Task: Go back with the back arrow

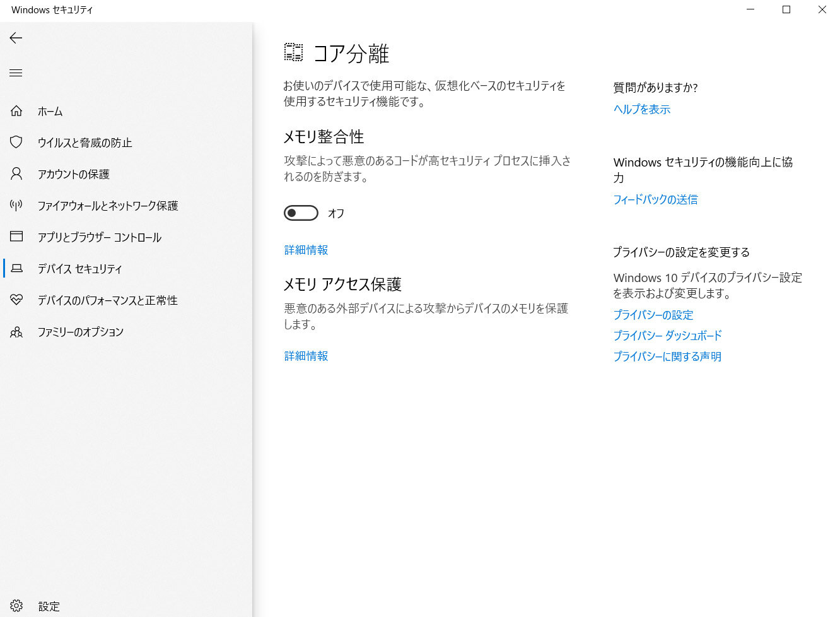Action: [16, 38]
